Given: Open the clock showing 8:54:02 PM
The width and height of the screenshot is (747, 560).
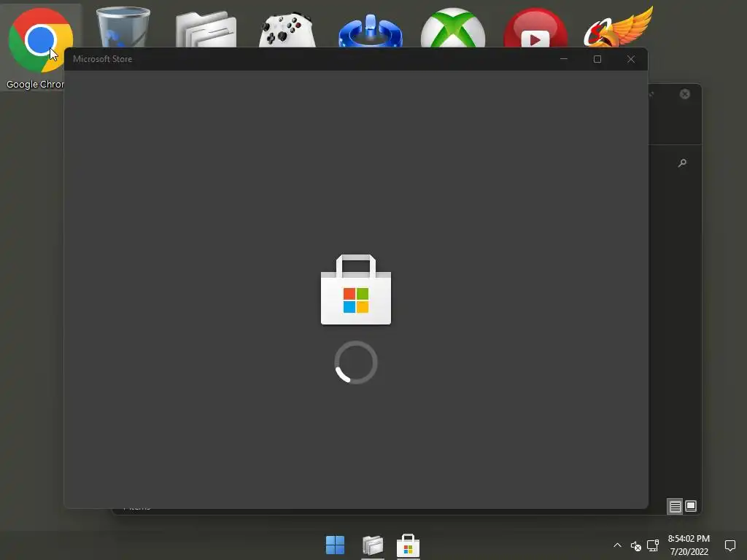Looking at the screenshot, I should [689, 545].
